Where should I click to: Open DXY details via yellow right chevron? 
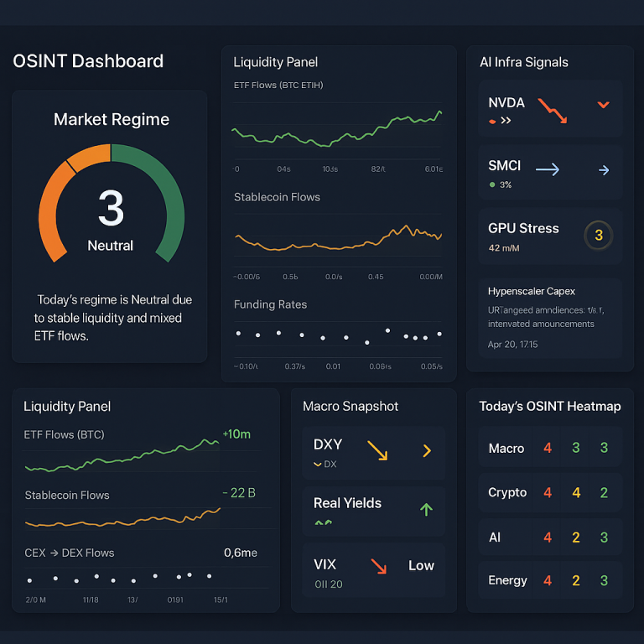pyautogui.click(x=426, y=451)
